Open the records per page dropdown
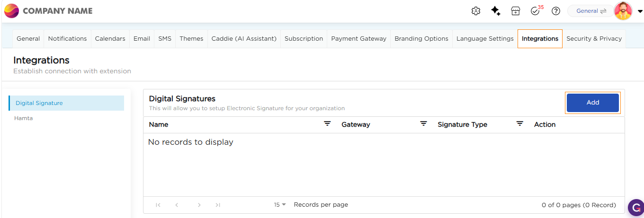 (280, 205)
